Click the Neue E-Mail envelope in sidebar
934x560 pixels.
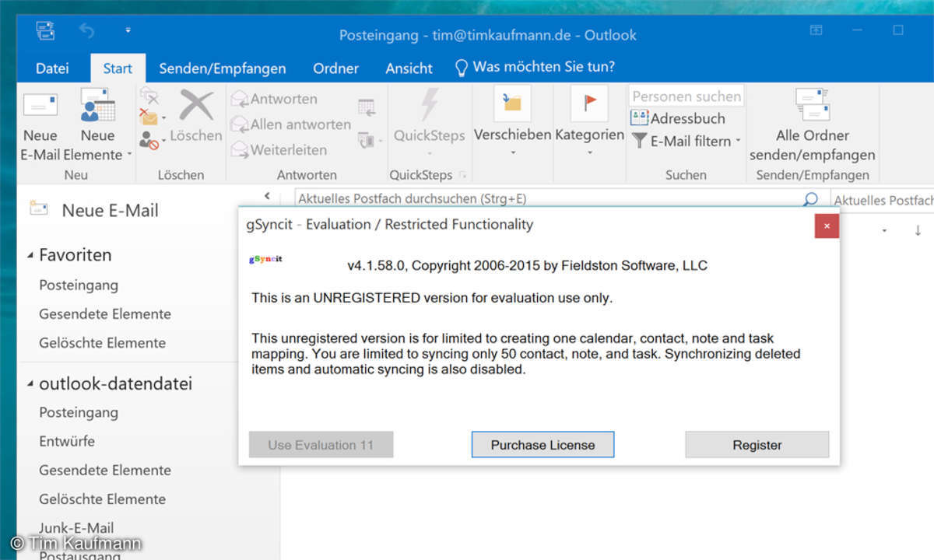37,208
